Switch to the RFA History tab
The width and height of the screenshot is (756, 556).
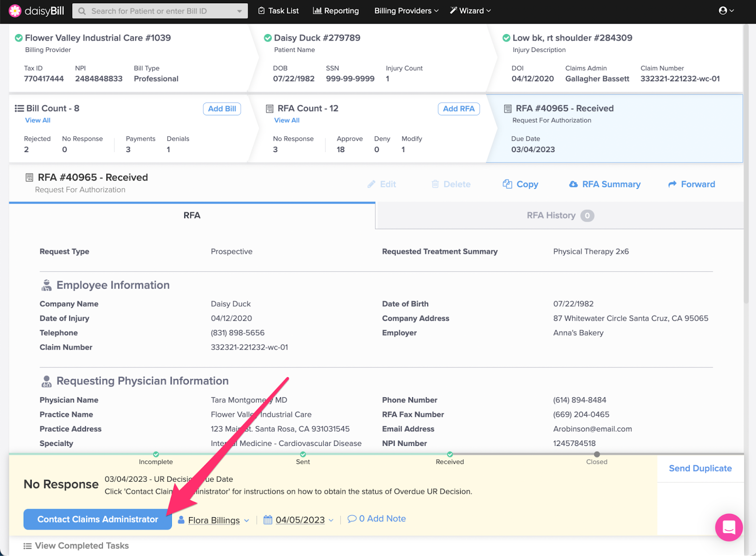[x=560, y=215]
